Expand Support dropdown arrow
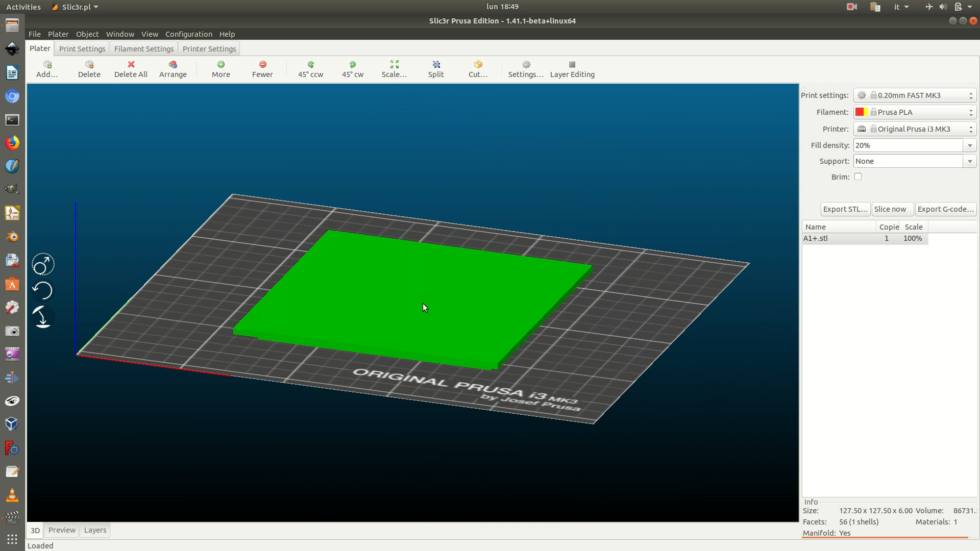This screenshot has height=551, width=980. tap(970, 161)
